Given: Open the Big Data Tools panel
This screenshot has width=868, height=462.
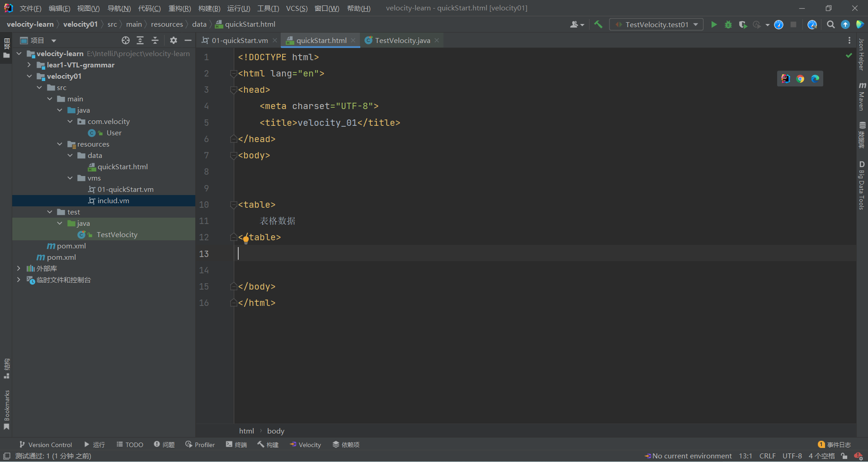Looking at the screenshot, I should pos(862,185).
